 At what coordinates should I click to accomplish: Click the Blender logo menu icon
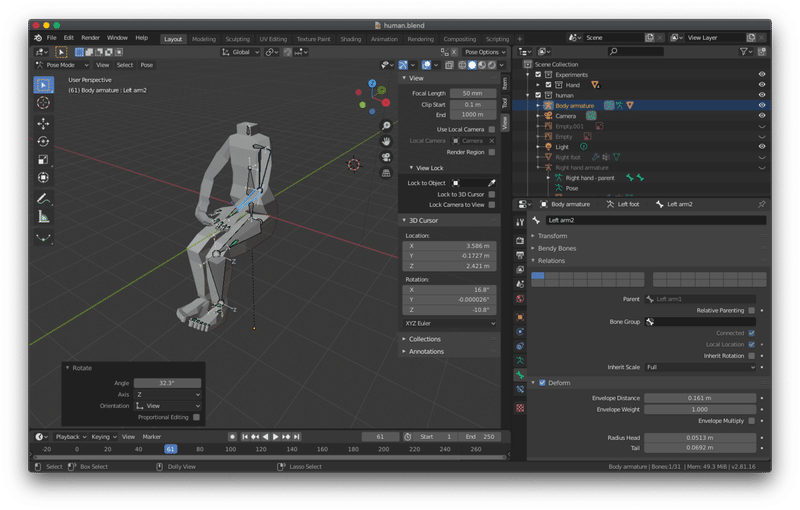point(38,38)
